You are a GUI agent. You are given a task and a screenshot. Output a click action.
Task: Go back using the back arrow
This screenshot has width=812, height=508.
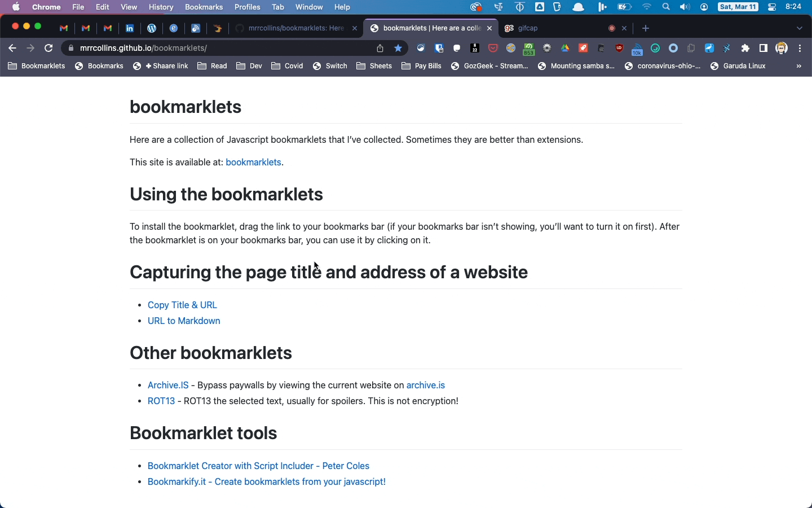pos(13,49)
